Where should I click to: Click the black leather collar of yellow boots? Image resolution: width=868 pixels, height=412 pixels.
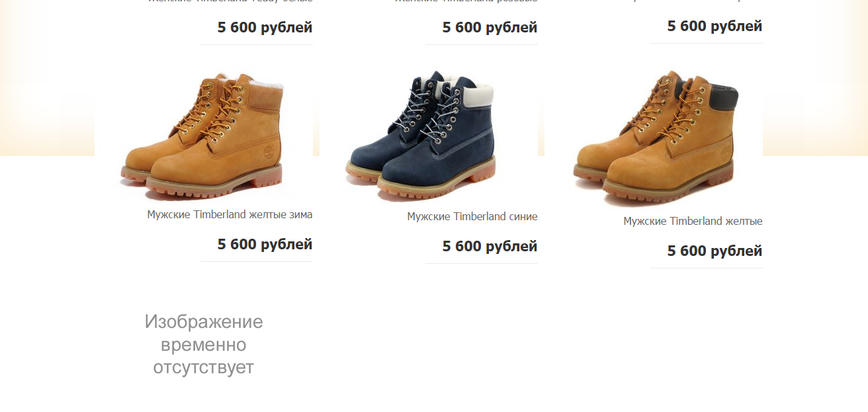pyautogui.click(x=722, y=97)
